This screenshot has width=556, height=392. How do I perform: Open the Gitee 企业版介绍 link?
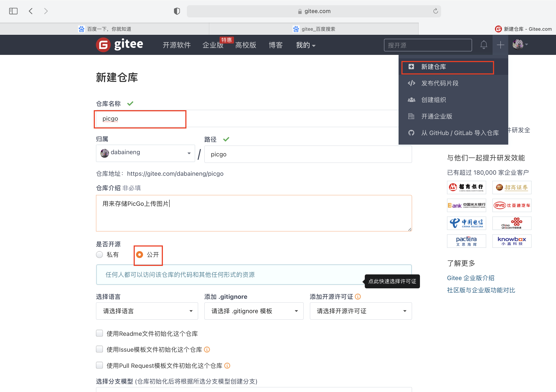click(x=471, y=278)
